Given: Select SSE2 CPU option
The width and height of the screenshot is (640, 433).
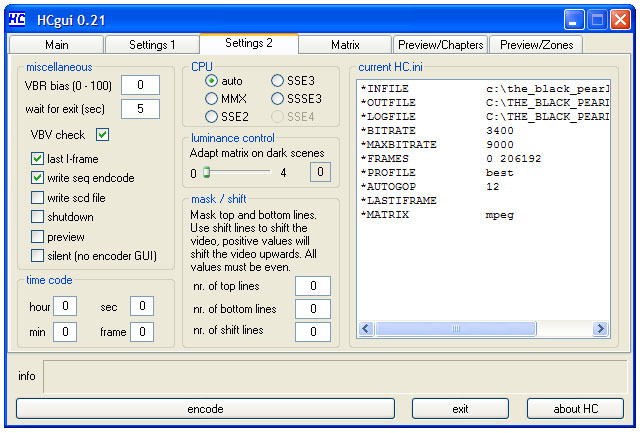Looking at the screenshot, I should [x=211, y=117].
